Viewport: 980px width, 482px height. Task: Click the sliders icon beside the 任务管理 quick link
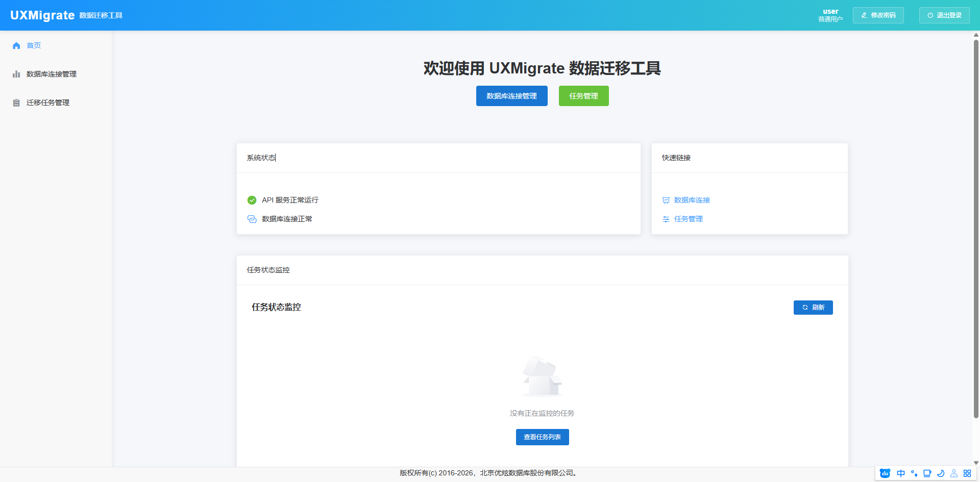(666, 219)
